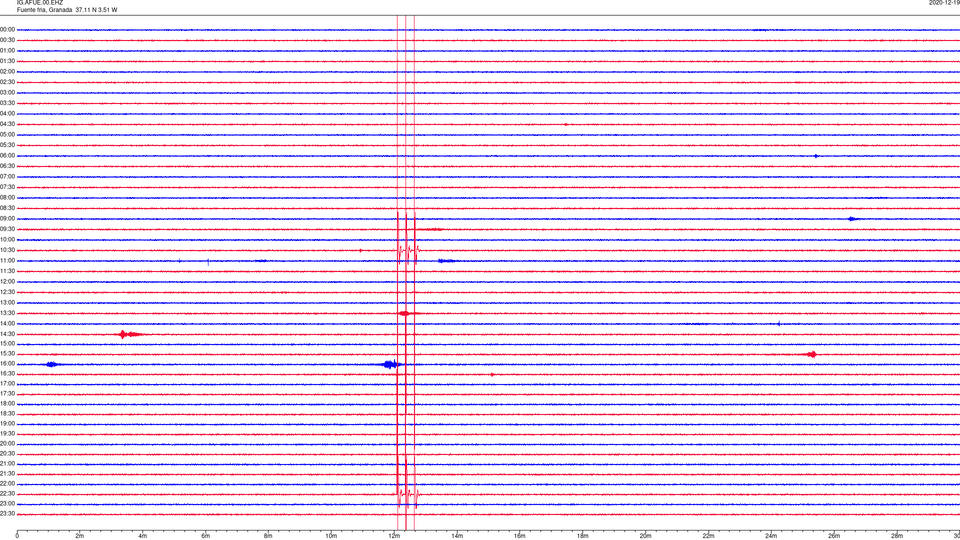Select the 19:00 time label
Image resolution: width=960 pixels, height=540 pixels.
(x=7, y=424)
